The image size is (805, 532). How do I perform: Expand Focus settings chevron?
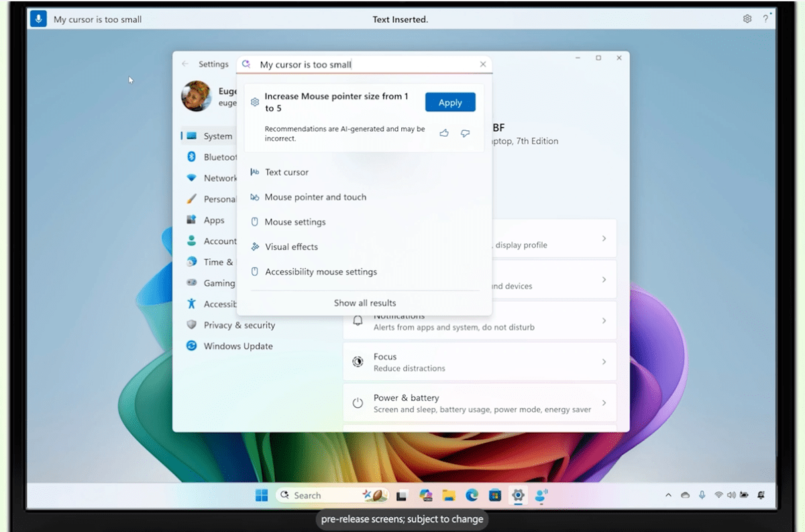[x=604, y=362]
